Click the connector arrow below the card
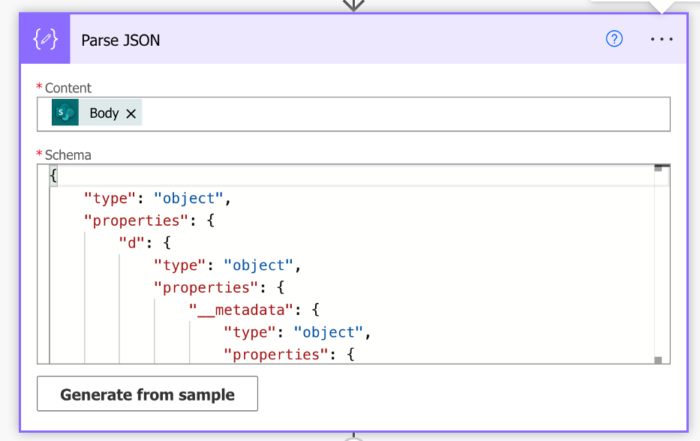Viewport: 700px width, 441px height. [353, 437]
